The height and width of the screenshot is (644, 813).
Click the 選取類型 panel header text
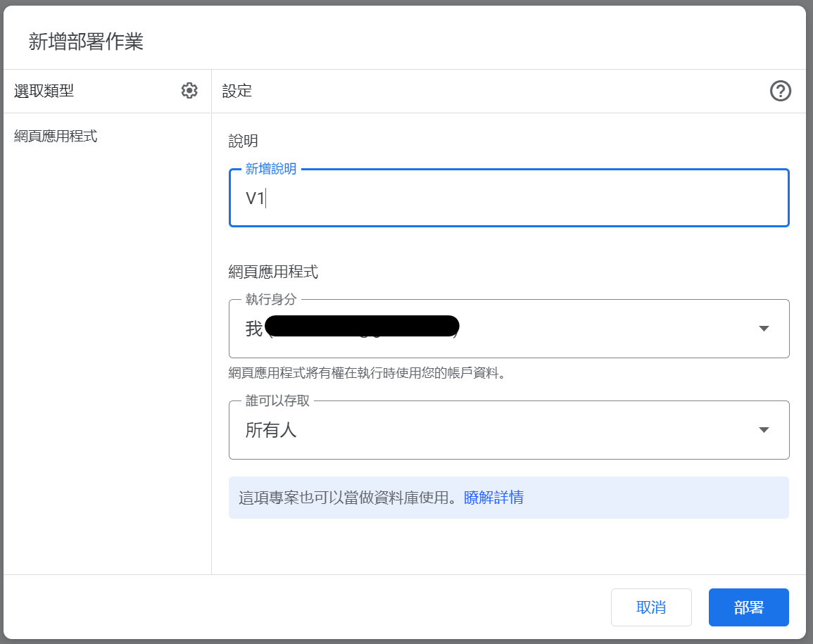(44, 91)
